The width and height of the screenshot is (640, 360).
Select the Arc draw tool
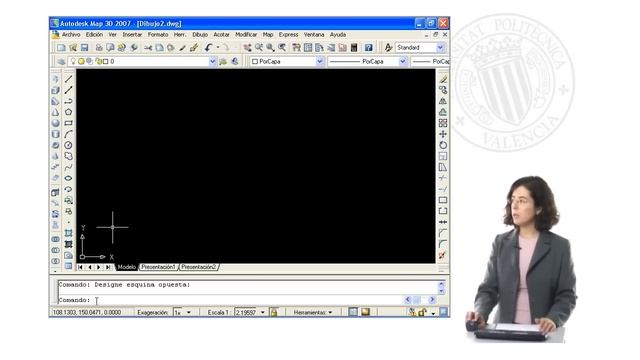(68, 134)
